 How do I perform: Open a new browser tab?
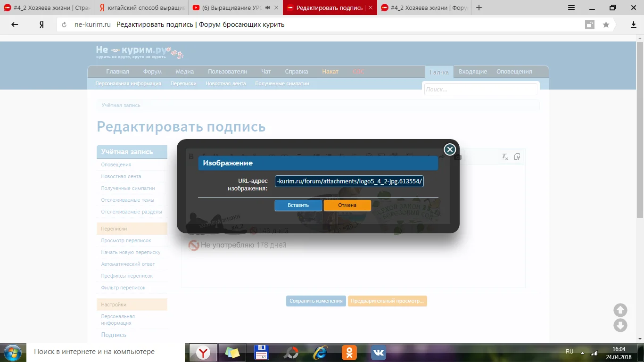coord(479,8)
